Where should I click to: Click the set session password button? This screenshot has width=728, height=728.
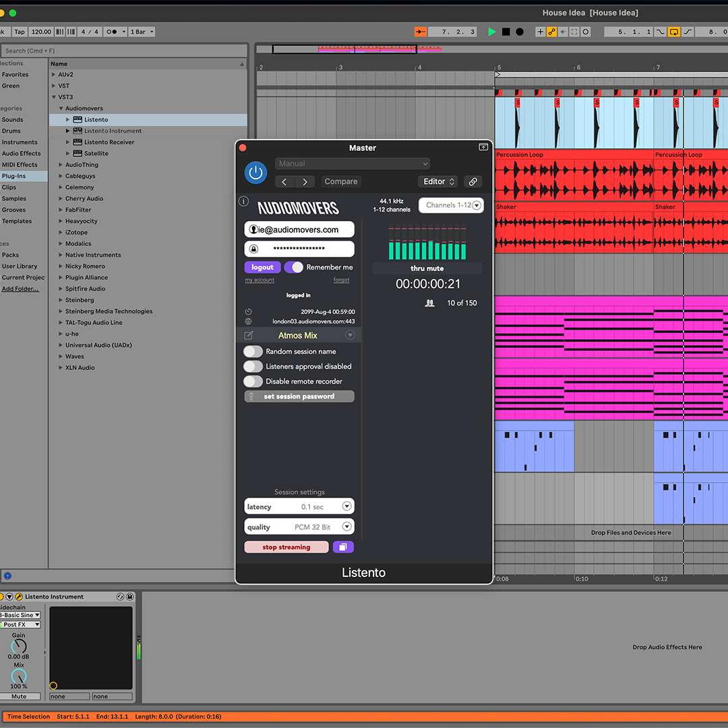pyautogui.click(x=299, y=396)
